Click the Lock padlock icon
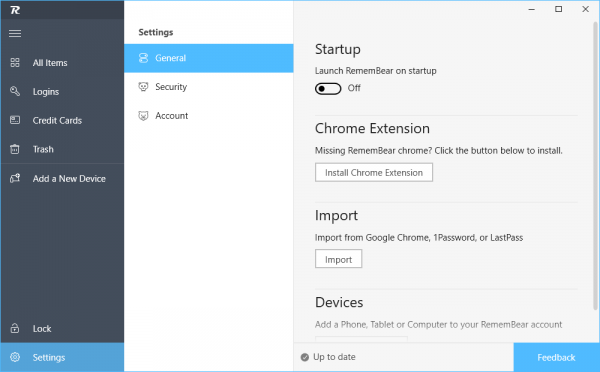 point(15,328)
